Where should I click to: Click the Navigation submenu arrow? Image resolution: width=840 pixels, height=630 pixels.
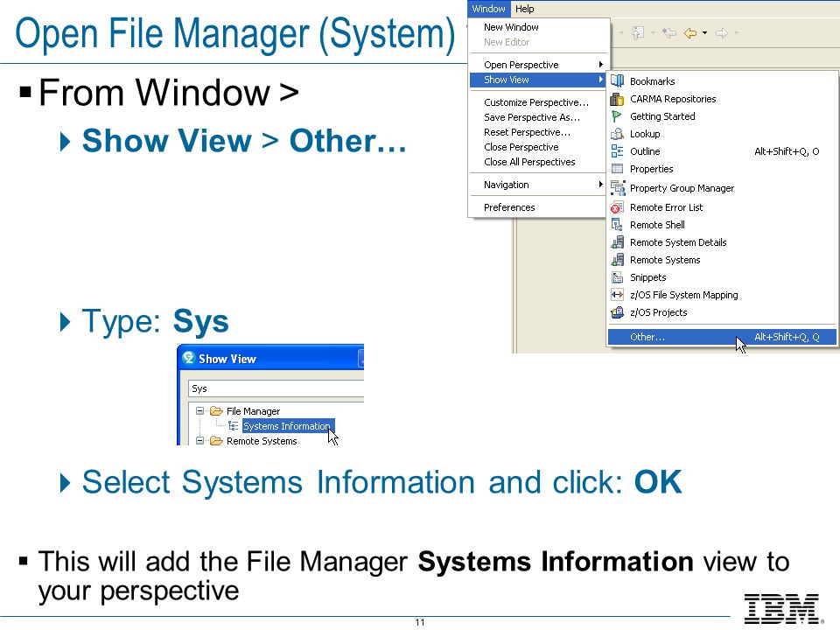[601, 185]
